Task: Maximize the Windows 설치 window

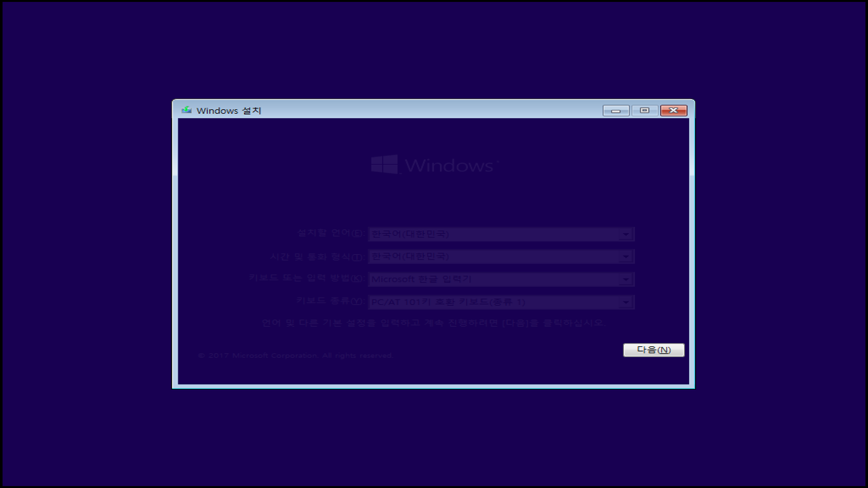Action: tap(644, 110)
